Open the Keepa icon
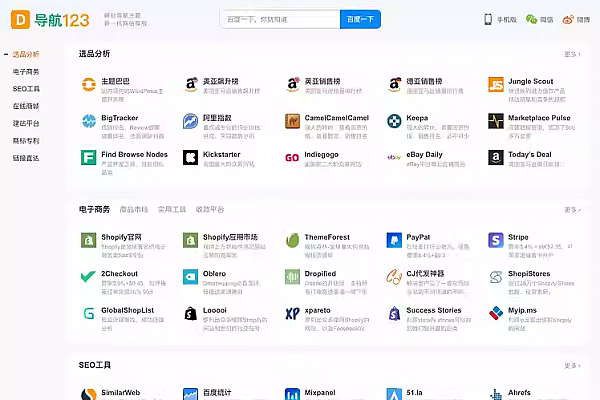 click(394, 121)
